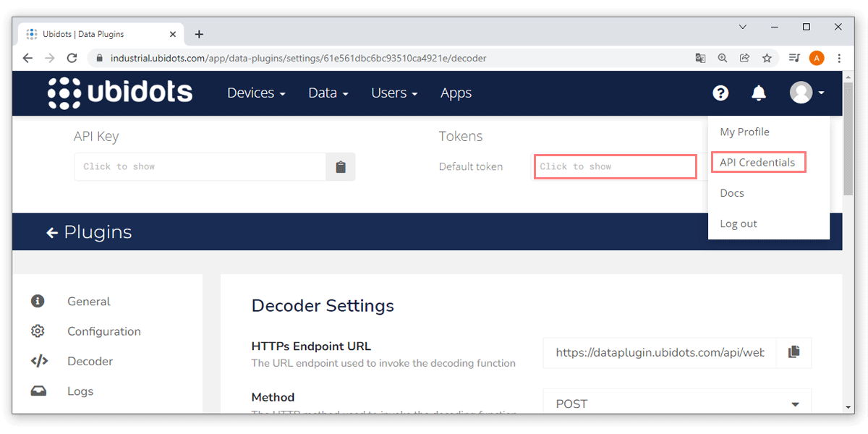
Task: Click the Ubidots logo in the navbar
Action: pyautogui.click(x=120, y=93)
